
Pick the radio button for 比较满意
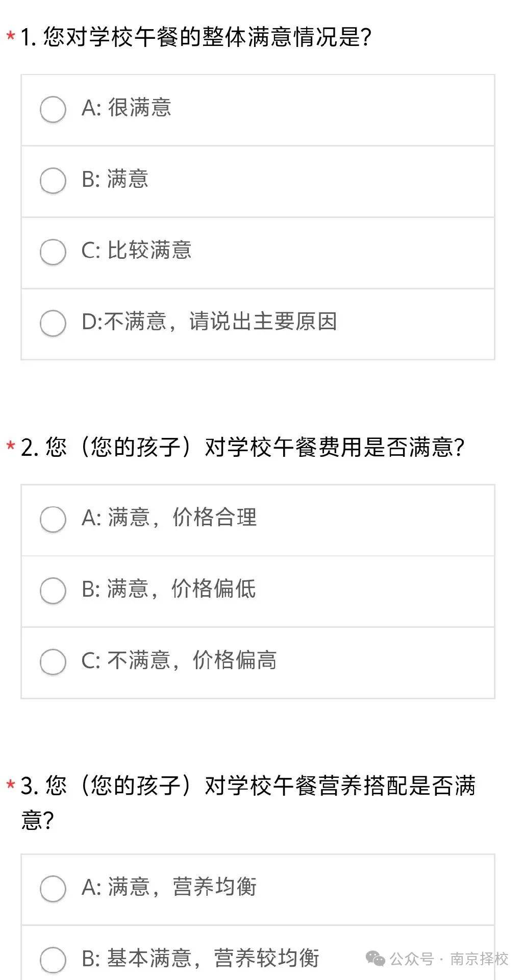[53, 252]
